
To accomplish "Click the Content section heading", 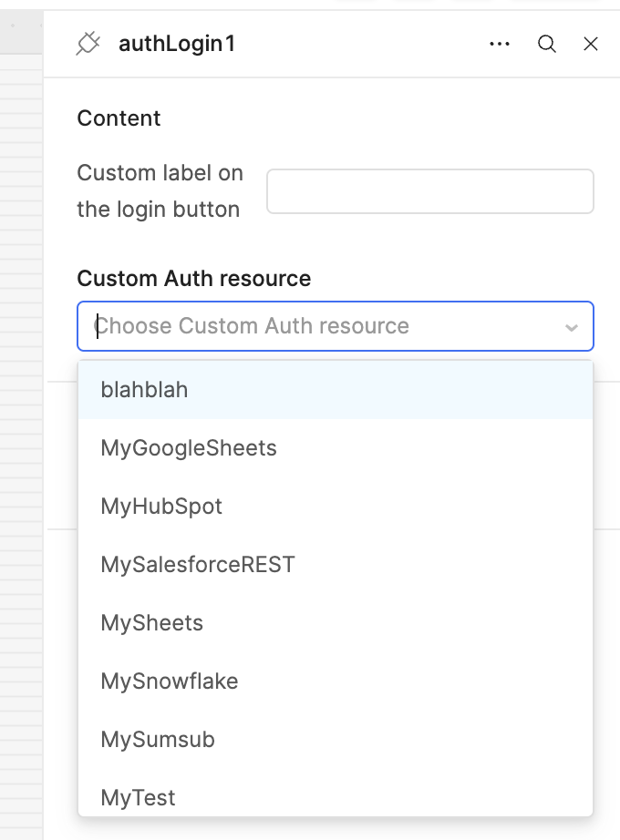I will (x=119, y=118).
